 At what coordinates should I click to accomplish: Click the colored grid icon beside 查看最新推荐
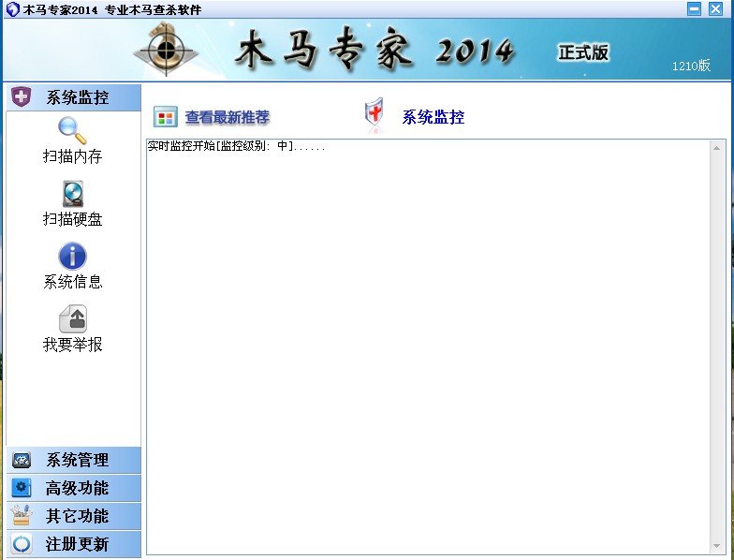pyautogui.click(x=166, y=117)
